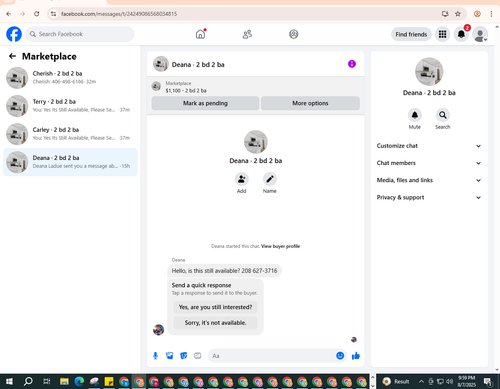Expand Media, files and links section
500x389 pixels.
pos(429,180)
